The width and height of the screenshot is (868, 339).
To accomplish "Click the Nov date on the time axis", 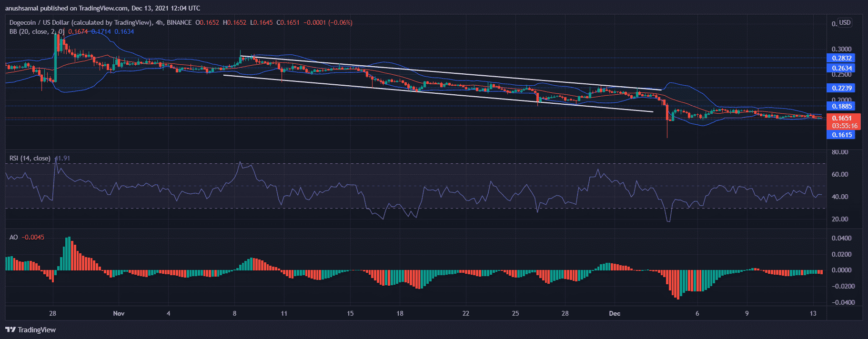I will coord(119,313).
